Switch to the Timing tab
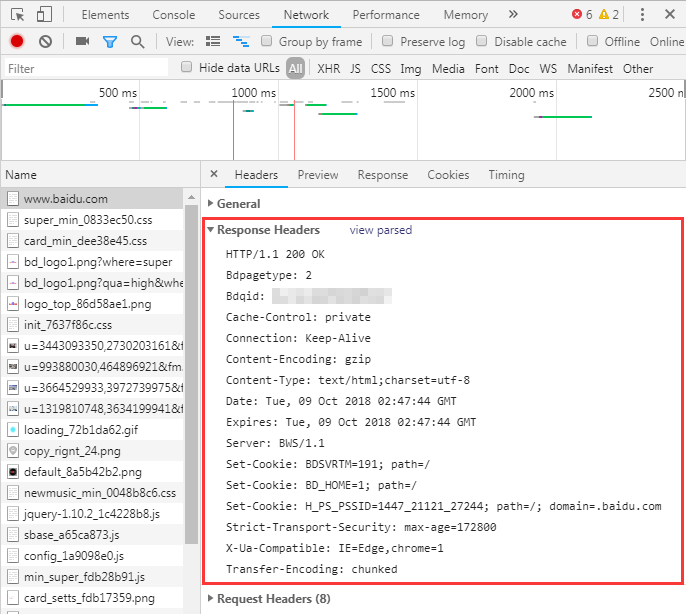 [x=506, y=175]
